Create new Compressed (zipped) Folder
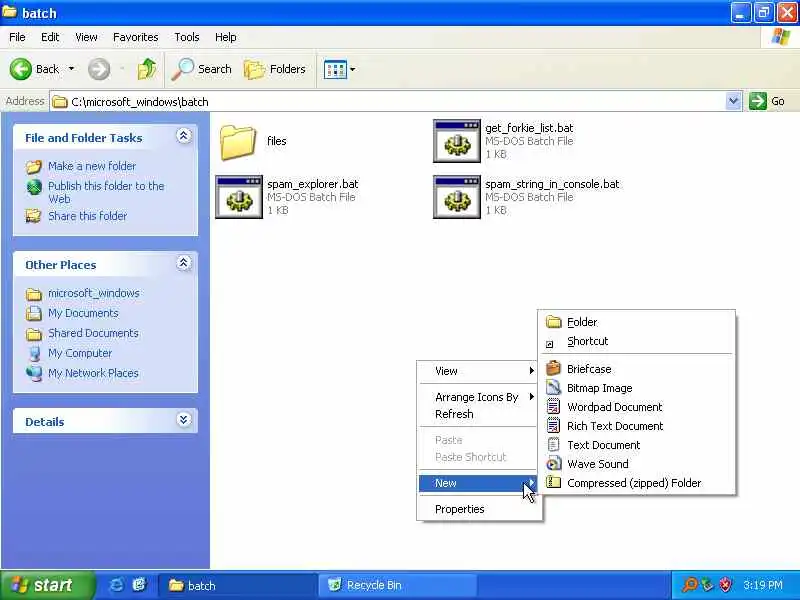 (x=637, y=483)
